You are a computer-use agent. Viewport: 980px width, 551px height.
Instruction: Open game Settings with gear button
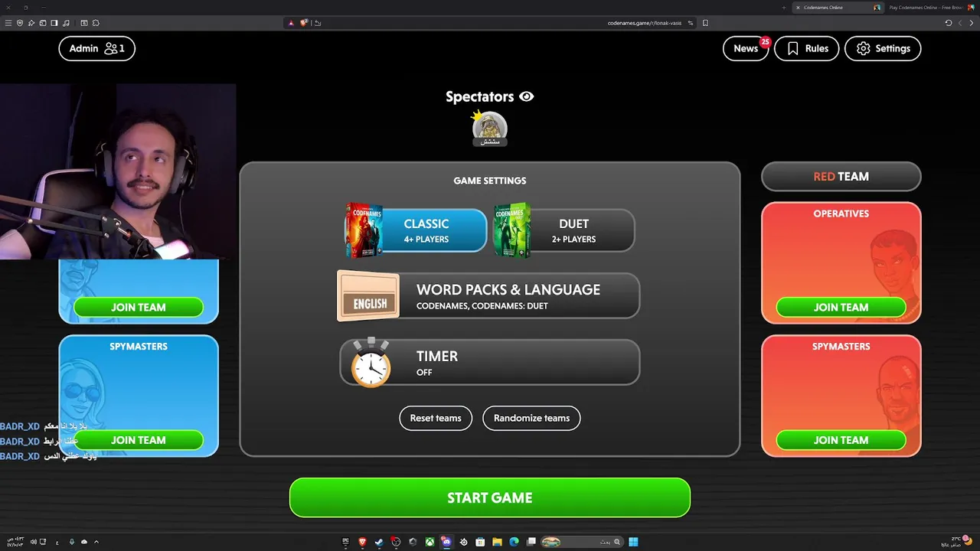coord(883,48)
